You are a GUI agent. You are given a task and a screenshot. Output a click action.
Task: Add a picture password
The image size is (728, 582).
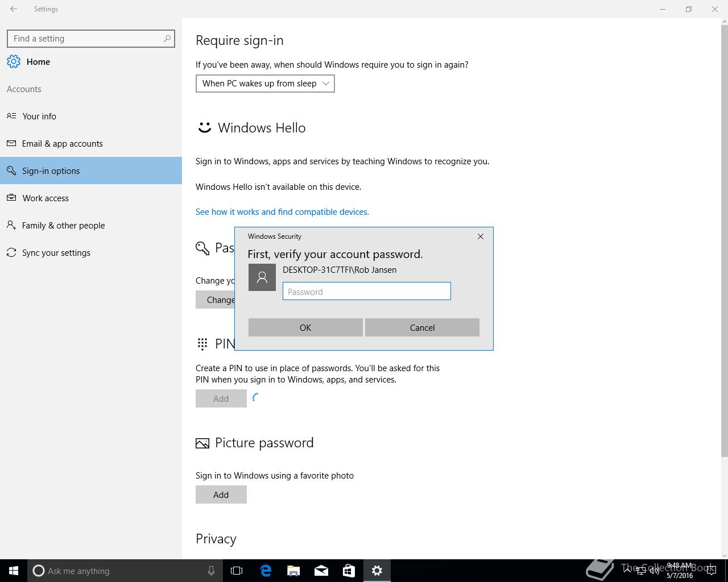(x=221, y=494)
